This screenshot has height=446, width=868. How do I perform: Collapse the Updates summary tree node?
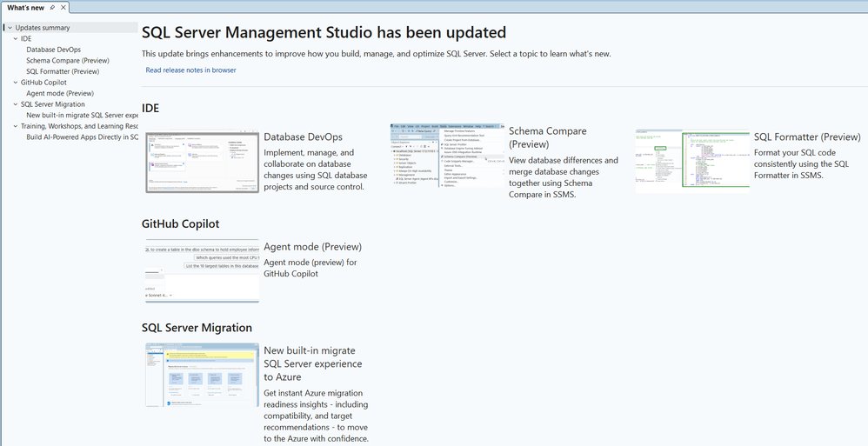[x=10, y=28]
